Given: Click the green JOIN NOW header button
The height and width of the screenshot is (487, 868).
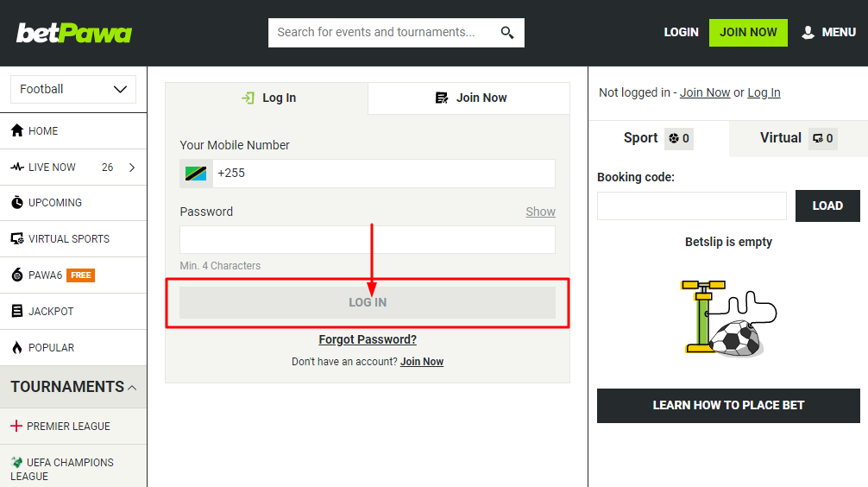Looking at the screenshot, I should (748, 32).
